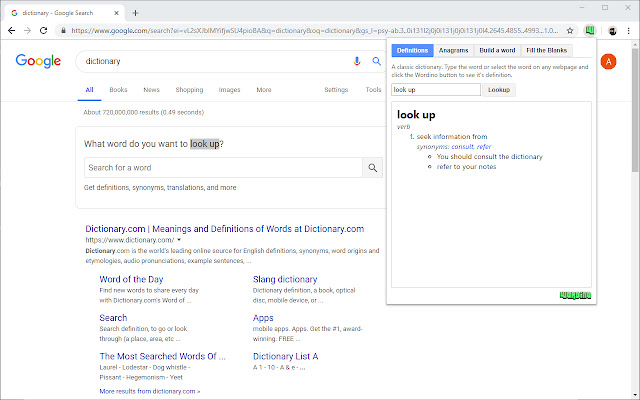Open a new tab with plus button

point(136,13)
